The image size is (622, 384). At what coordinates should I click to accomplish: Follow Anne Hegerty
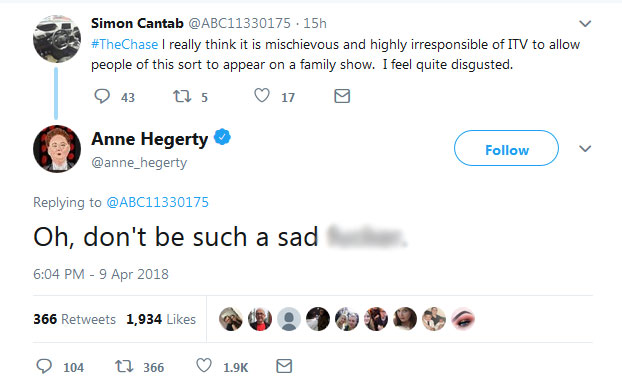click(507, 148)
